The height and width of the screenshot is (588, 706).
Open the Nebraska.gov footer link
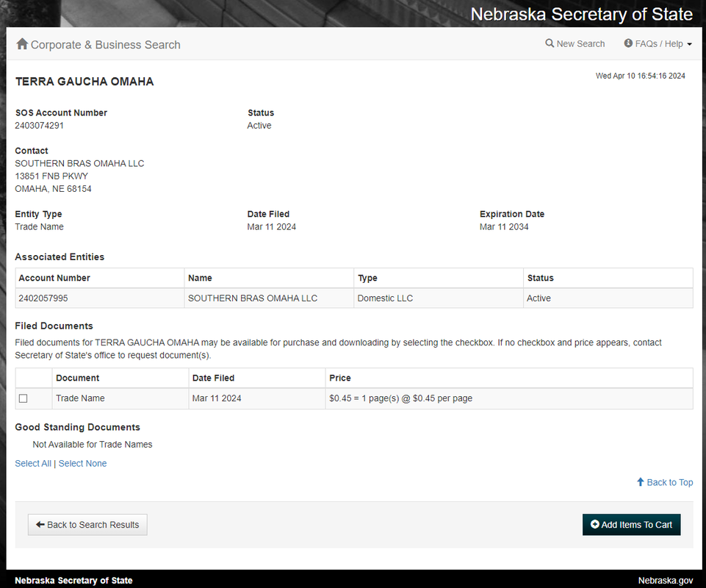(666, 581)
